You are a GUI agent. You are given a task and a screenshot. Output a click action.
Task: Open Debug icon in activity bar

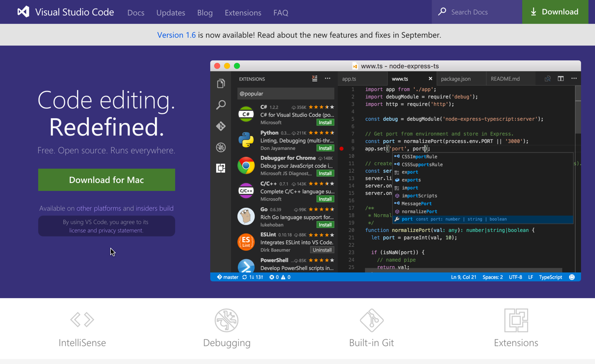point(221,147)
